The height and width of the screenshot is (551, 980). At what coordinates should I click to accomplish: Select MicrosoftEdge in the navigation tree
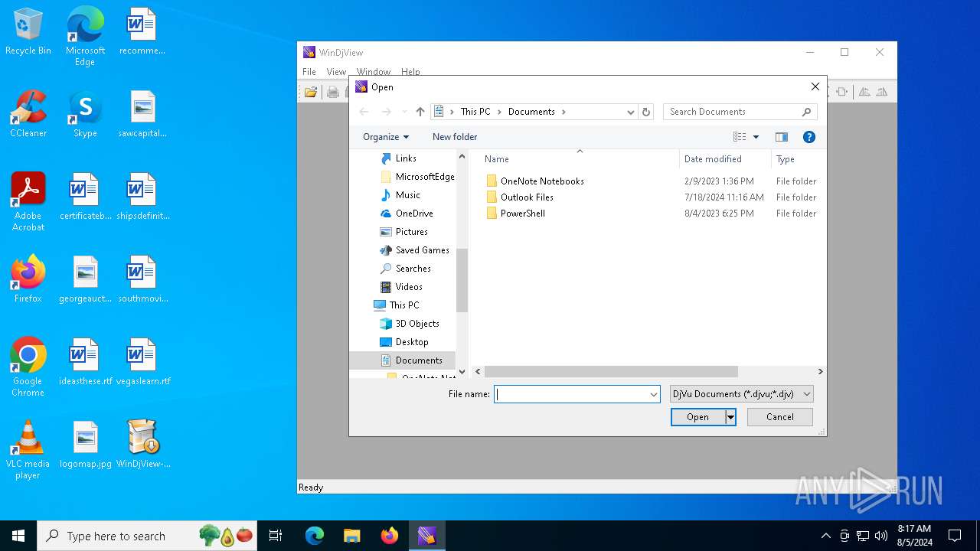click(417, 177)
